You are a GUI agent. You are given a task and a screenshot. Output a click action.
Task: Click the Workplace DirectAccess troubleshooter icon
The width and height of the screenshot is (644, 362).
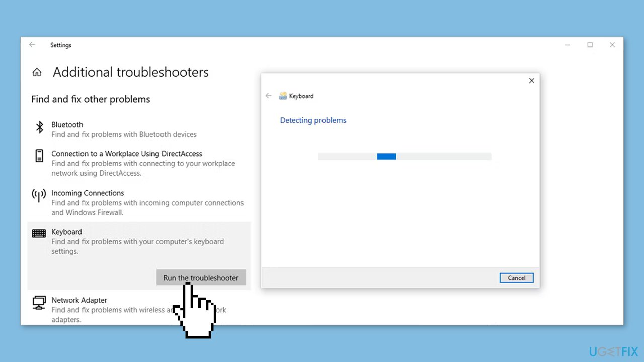[x=39, y=156]
